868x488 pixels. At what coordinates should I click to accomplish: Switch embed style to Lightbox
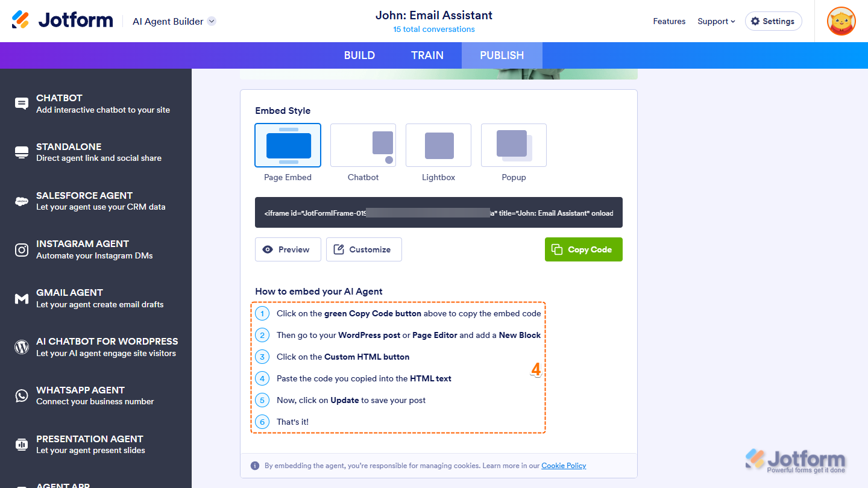click(438, 145)
